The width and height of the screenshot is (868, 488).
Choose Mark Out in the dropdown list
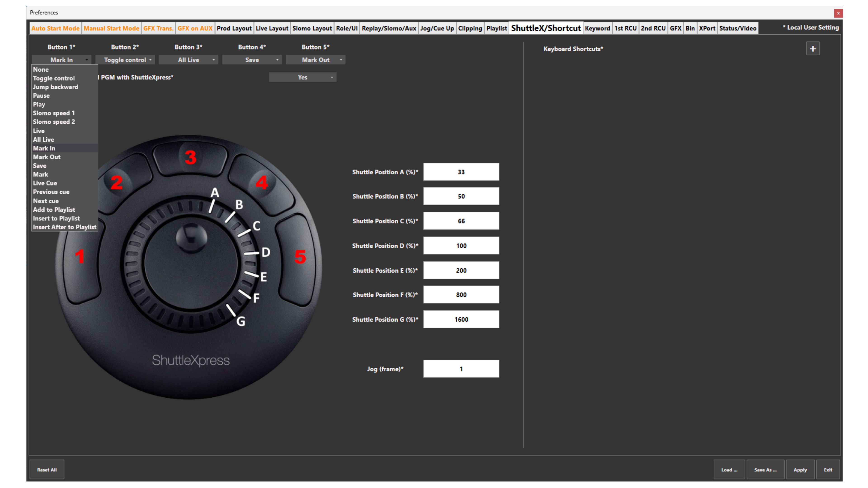[x=65, y=157]
